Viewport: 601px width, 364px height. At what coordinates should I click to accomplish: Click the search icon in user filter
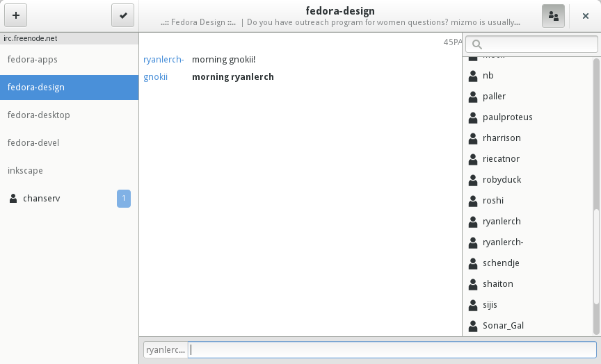tap(477, 44)
